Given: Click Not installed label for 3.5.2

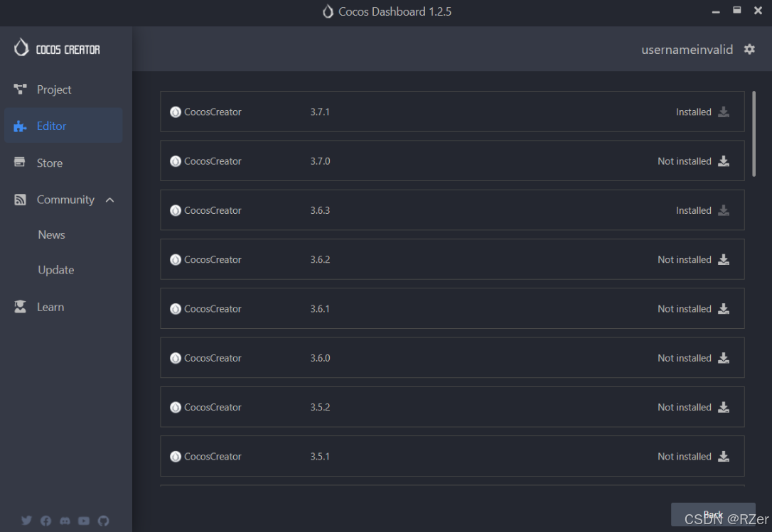Looking at the screenshot, I should coord(685,407).
